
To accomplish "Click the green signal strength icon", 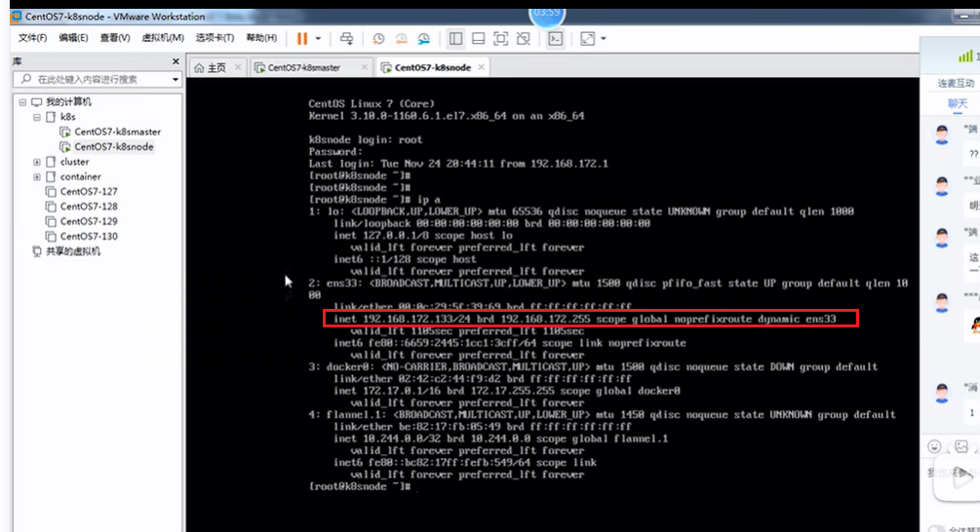I will click(965, 57).
